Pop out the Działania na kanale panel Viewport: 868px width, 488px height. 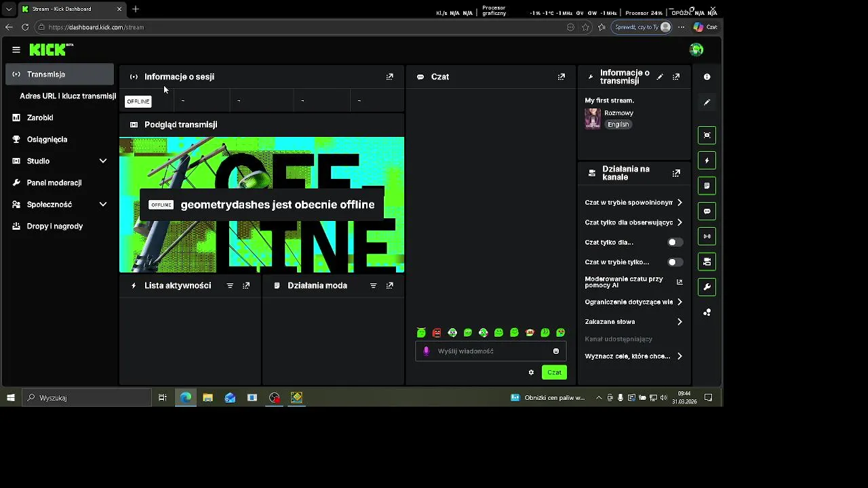coord(676,174)
